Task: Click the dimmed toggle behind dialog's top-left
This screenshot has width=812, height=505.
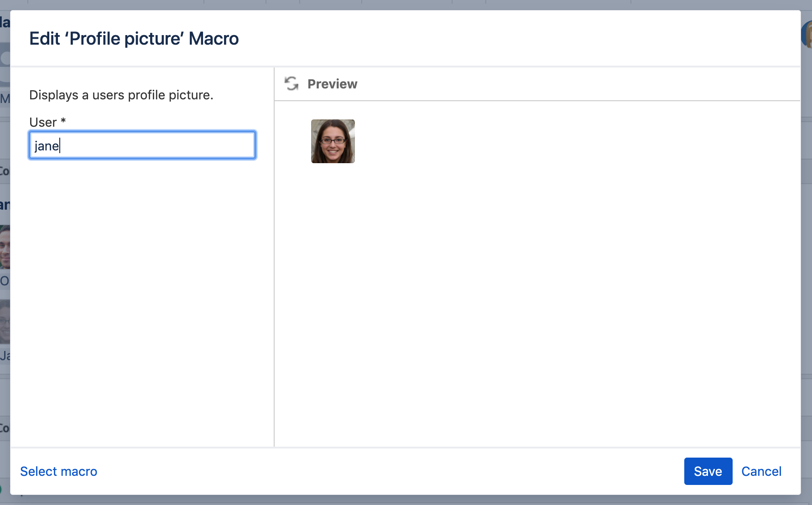Action: click(5, 58)
